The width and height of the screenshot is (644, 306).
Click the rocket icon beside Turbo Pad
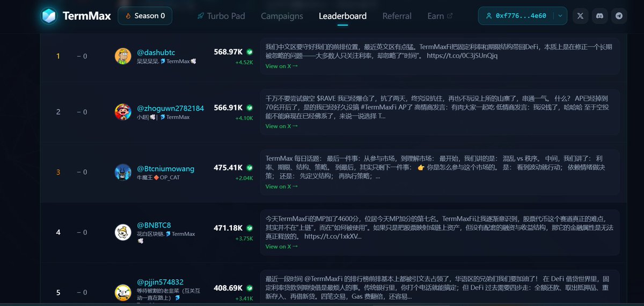click(201, 16)
